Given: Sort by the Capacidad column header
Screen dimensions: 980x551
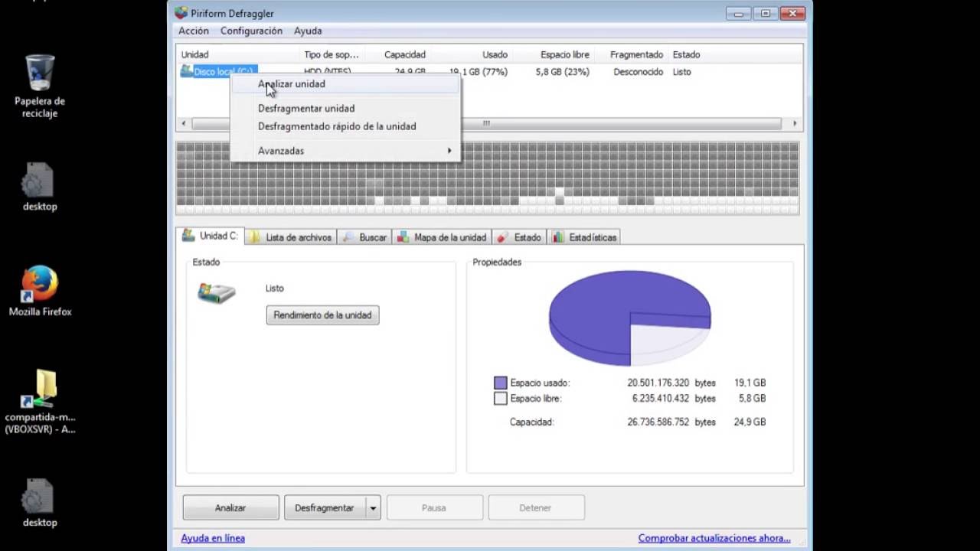Looking at the screenshot, I should (396, 54).
